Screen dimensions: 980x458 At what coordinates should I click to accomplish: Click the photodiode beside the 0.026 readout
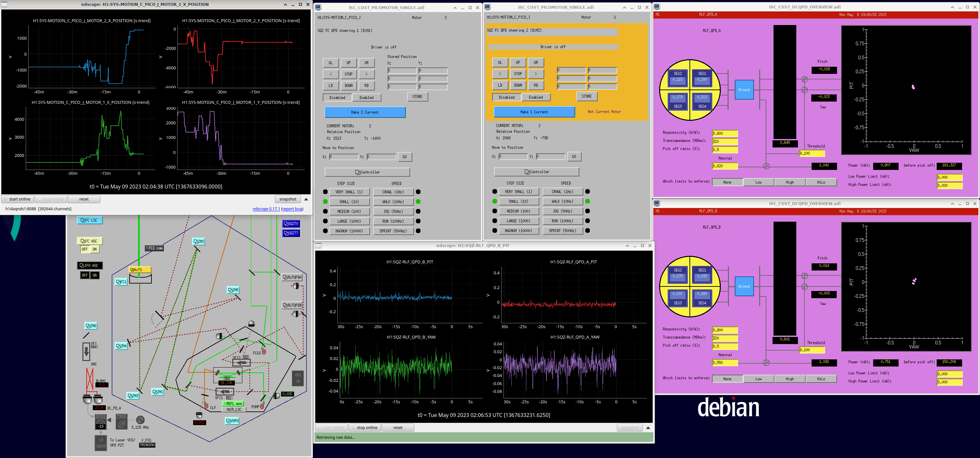(x=277, y=396)
